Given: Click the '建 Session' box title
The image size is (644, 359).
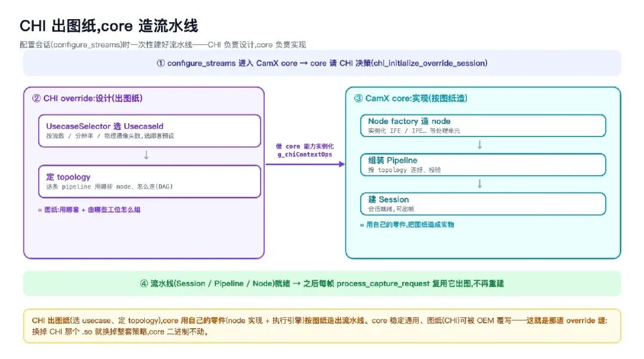Looking at the screenshot, I should coord(389,200).
